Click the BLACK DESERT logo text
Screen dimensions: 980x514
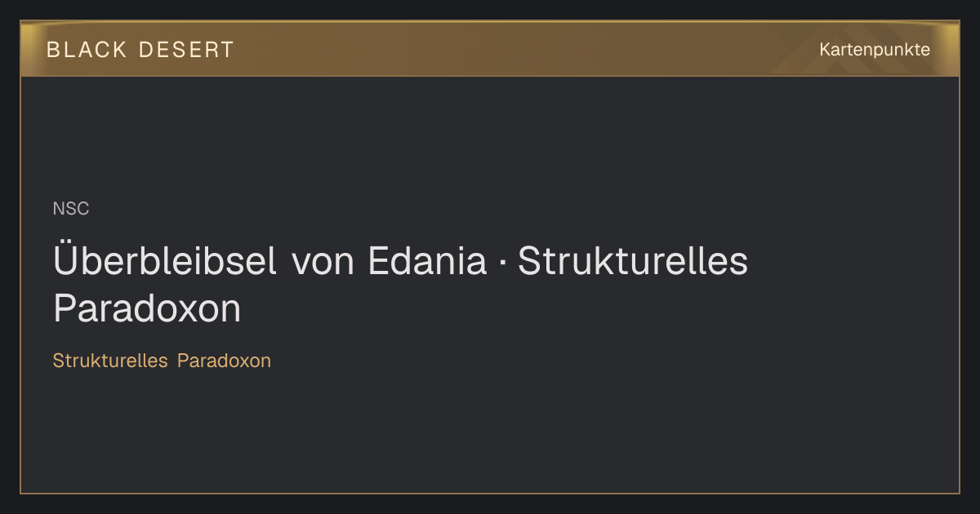click(140, 50)
